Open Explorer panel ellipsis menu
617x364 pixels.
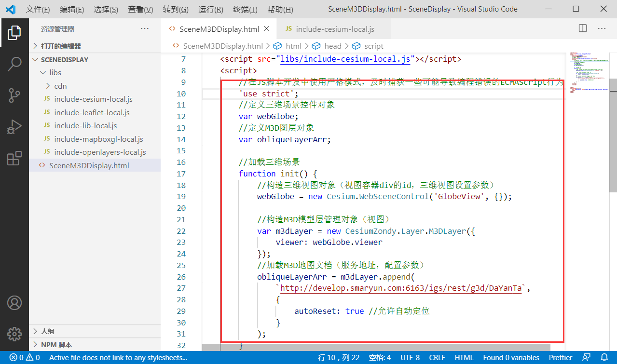pos(145,29)
